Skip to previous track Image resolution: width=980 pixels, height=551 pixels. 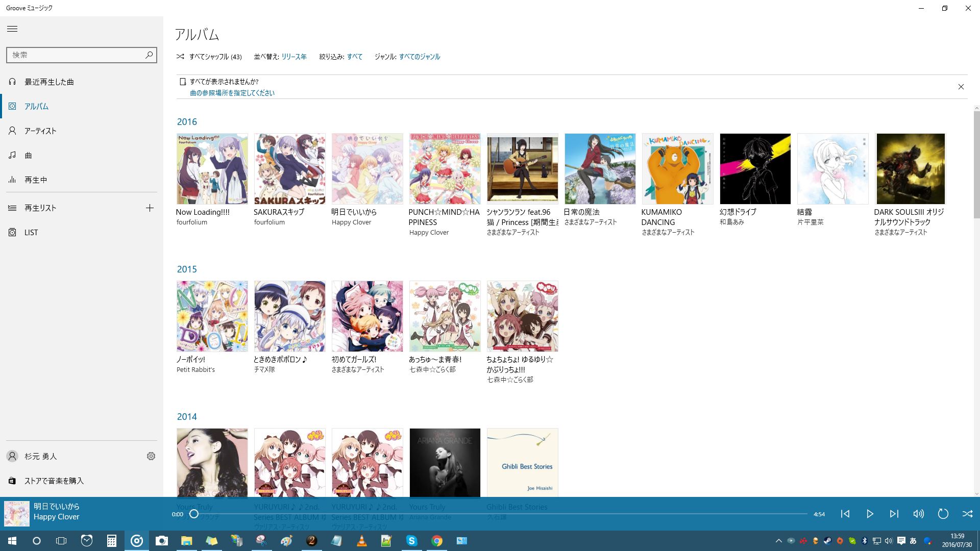(845, 514)
